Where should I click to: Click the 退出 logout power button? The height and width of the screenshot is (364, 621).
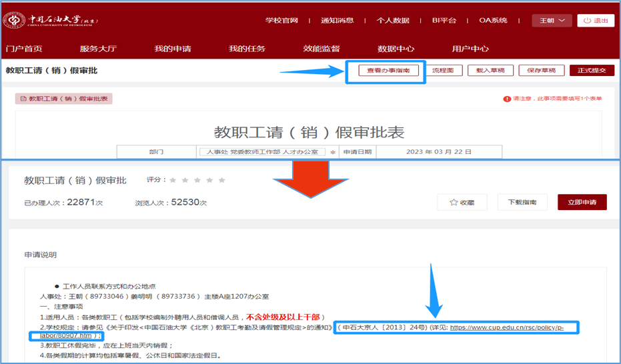pos(596,21)
